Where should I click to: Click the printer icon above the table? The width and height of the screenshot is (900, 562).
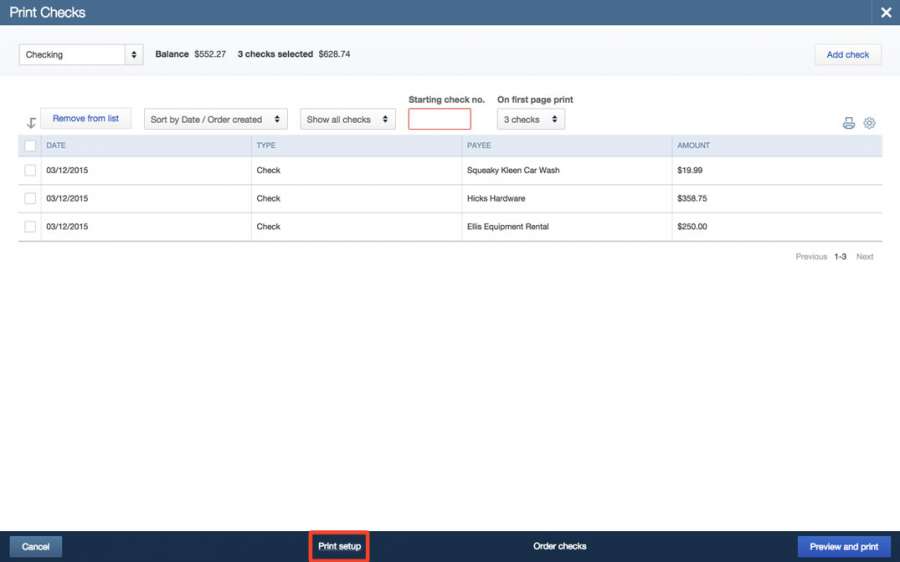tap(848, 123)
